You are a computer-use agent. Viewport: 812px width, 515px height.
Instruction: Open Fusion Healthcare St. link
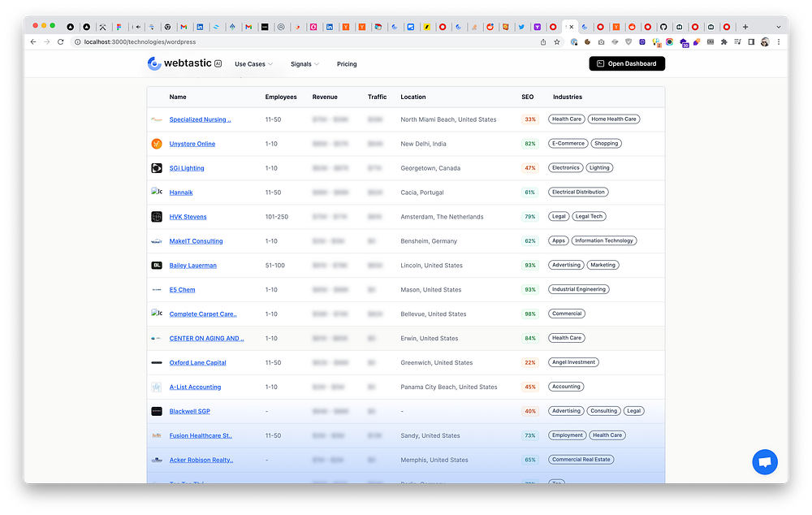coord(201,436)
